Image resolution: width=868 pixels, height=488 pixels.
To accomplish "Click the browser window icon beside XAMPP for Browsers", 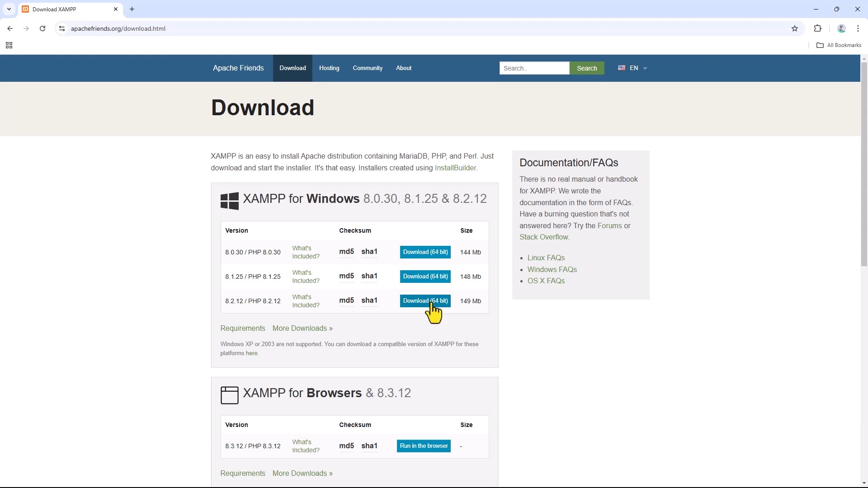I will click(x=229, y=395).
